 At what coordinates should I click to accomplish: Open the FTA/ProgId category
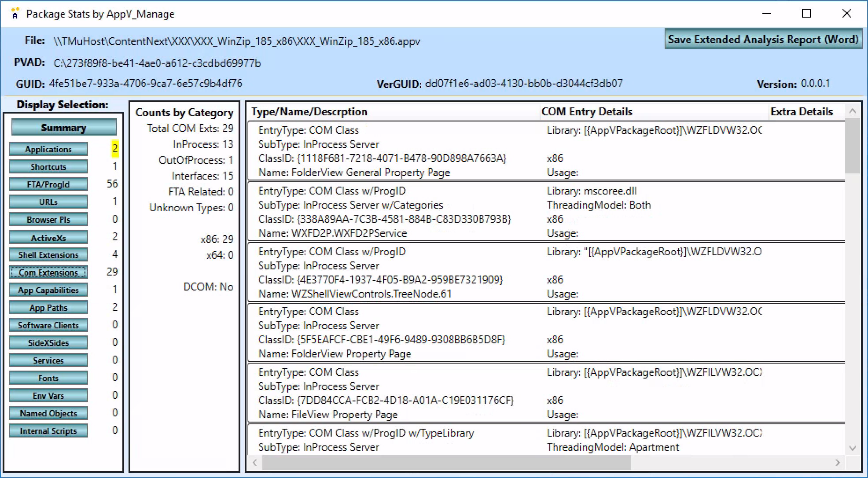tap(48, 184)
